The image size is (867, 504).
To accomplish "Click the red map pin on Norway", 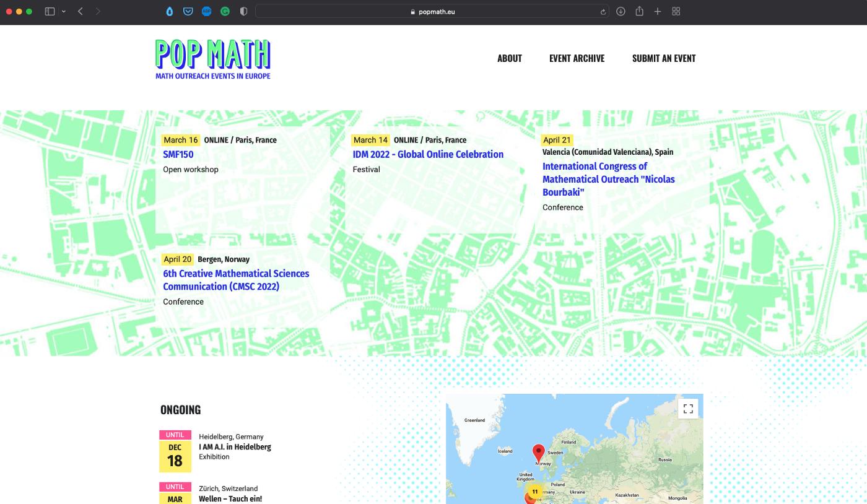I will click(539, 452).
